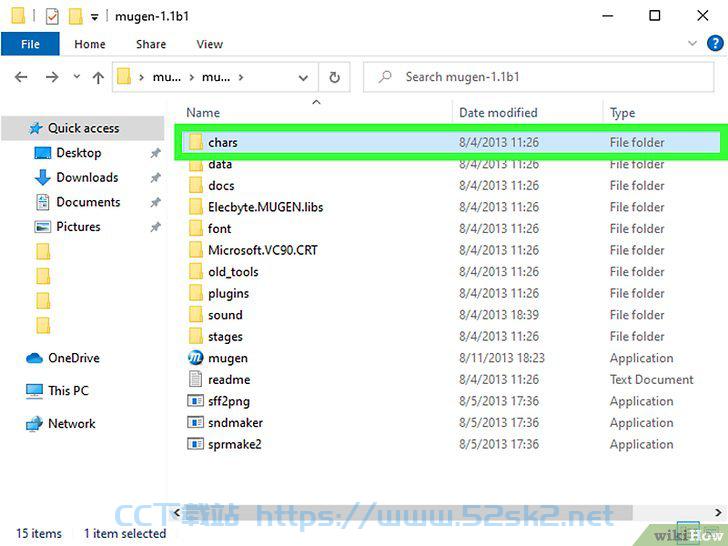Select the sprmake2 application icon
728x546 pixels.
(195, 444)
